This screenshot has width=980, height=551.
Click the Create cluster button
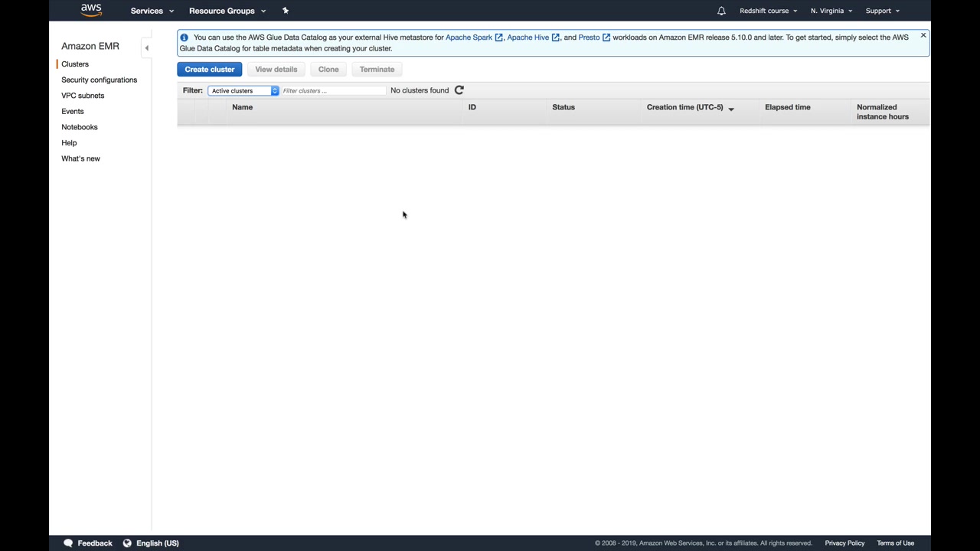[210, 70]
